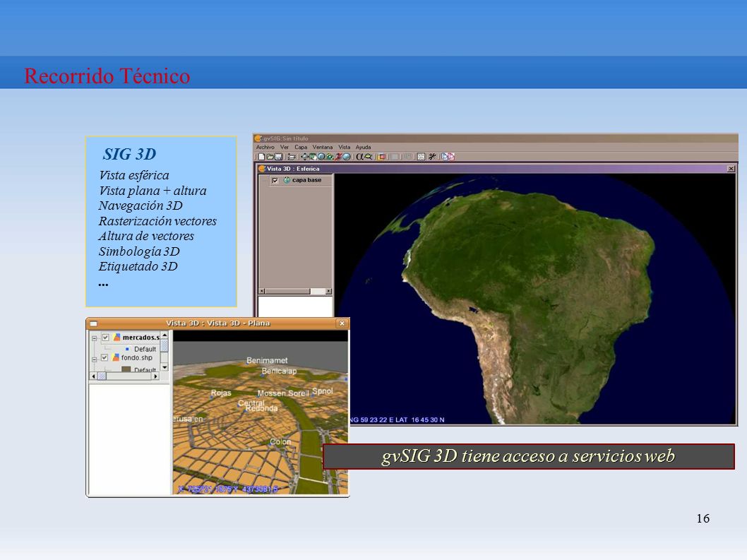Image resolution: width=747 pixels, height=560 pixels.
Task: Click the pink document toolbar icon
Action: point(451,157)
